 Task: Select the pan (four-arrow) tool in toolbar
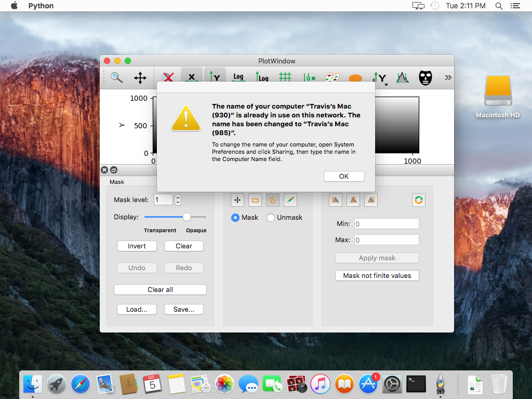point(140,78)
